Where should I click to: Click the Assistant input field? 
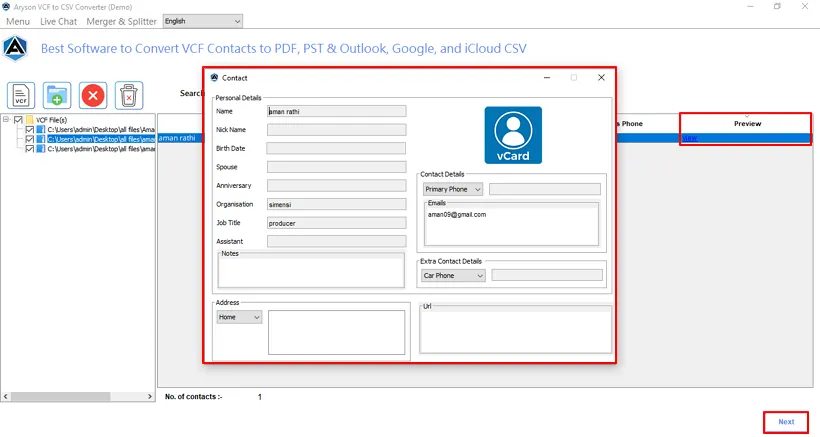336,242
